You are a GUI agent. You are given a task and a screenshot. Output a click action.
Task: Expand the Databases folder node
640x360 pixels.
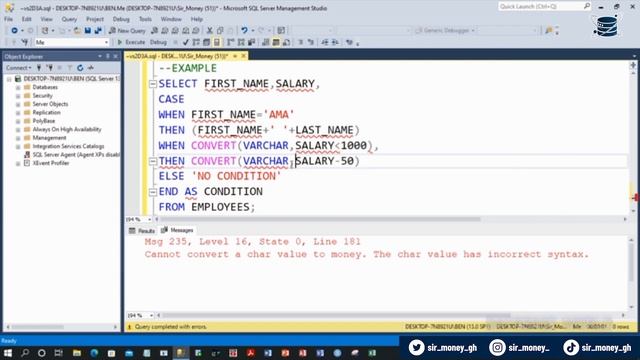click(18, 87)
